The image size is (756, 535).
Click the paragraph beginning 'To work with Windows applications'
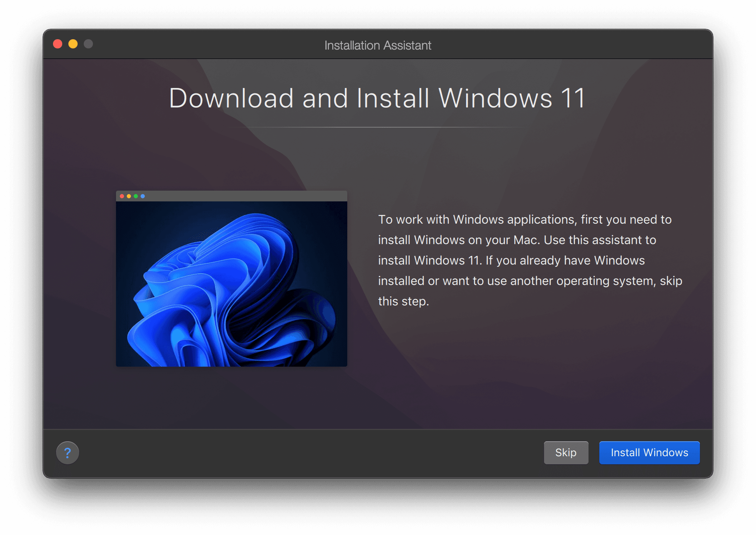pyautogui.click(x=530, y=260)
